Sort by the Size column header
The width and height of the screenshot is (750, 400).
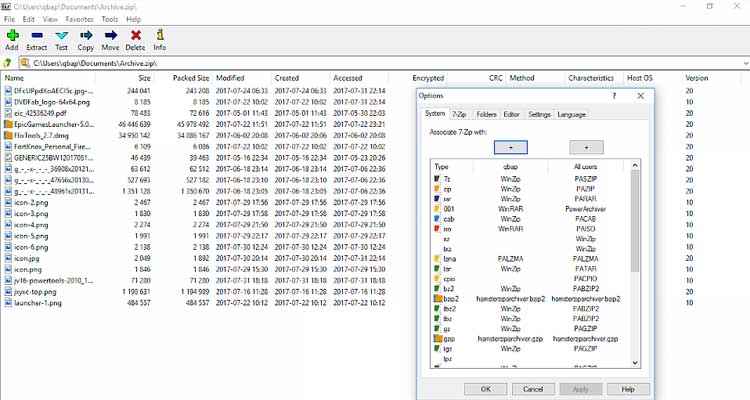click(124, 78)
